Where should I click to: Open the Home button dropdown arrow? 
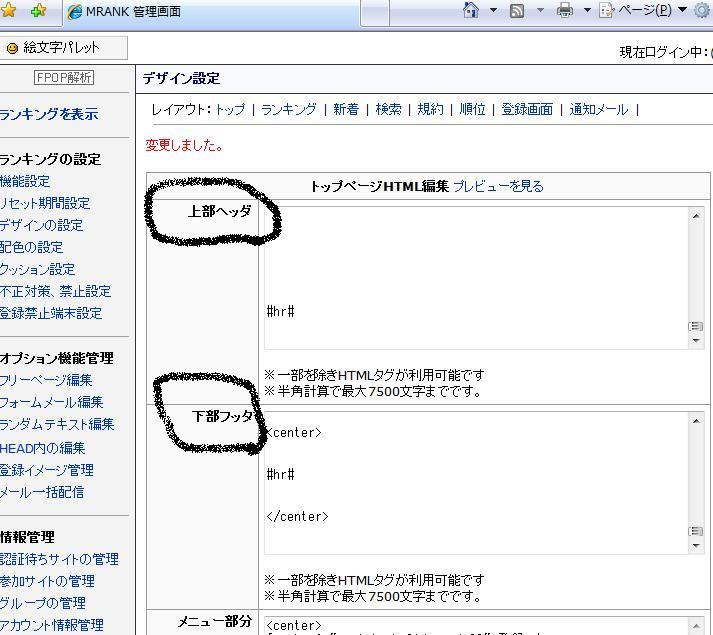point(493,10)
